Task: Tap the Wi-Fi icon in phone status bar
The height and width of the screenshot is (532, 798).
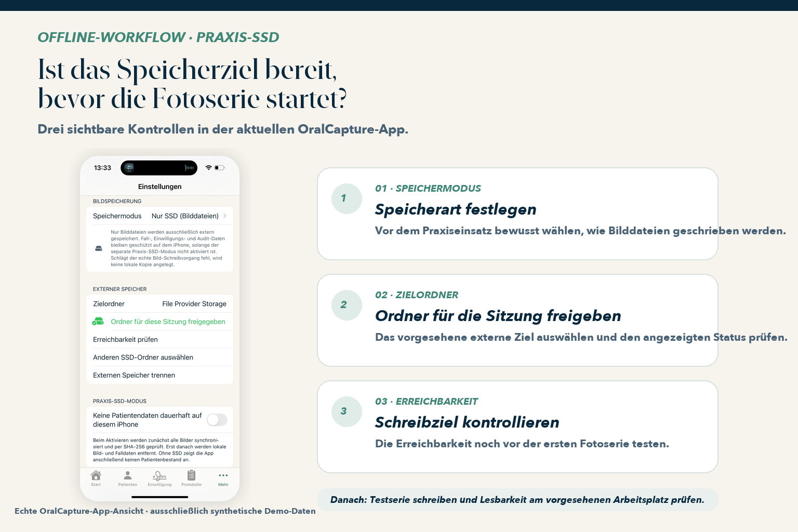Action: (x=208, y=167)
